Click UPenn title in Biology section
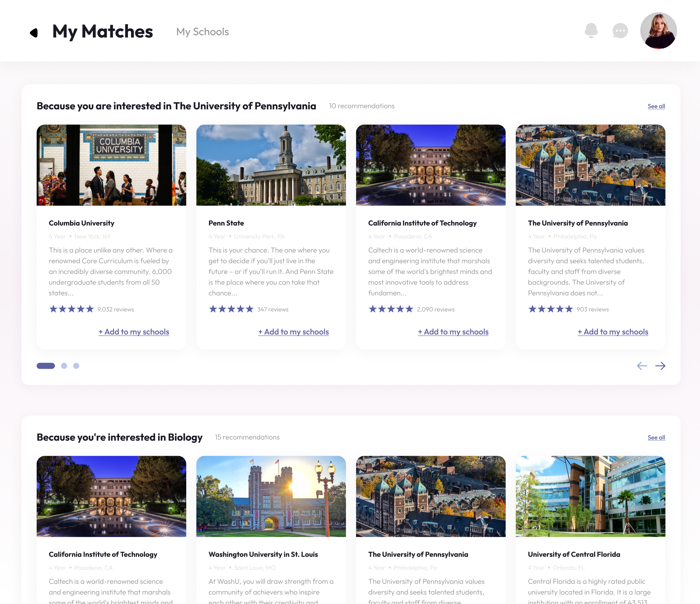This screenshot has height=604, width=700. click(418, 554)
